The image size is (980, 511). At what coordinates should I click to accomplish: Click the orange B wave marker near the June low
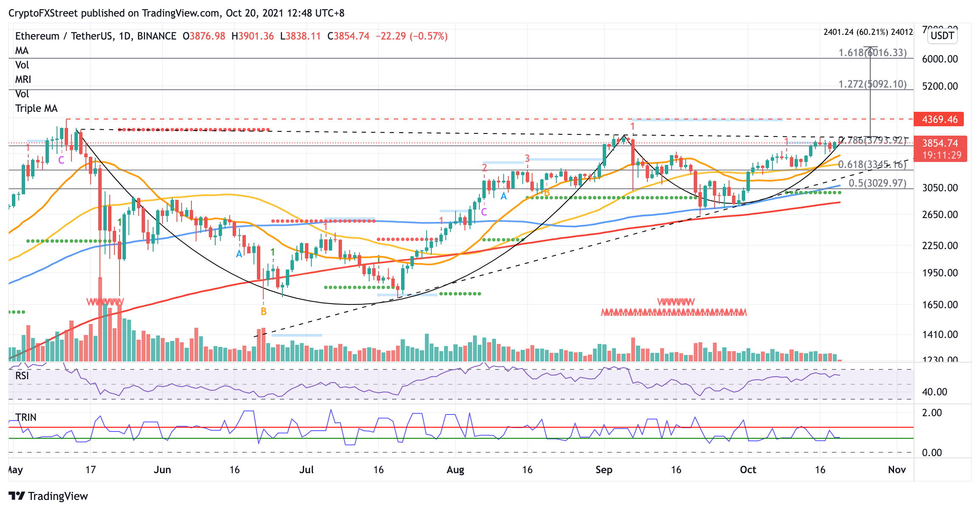click(x=264, y=312)
